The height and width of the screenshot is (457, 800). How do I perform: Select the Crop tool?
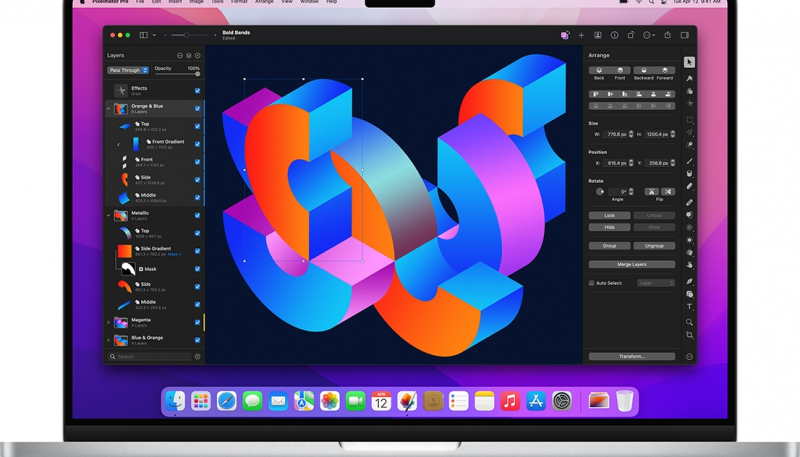[690, 335]
